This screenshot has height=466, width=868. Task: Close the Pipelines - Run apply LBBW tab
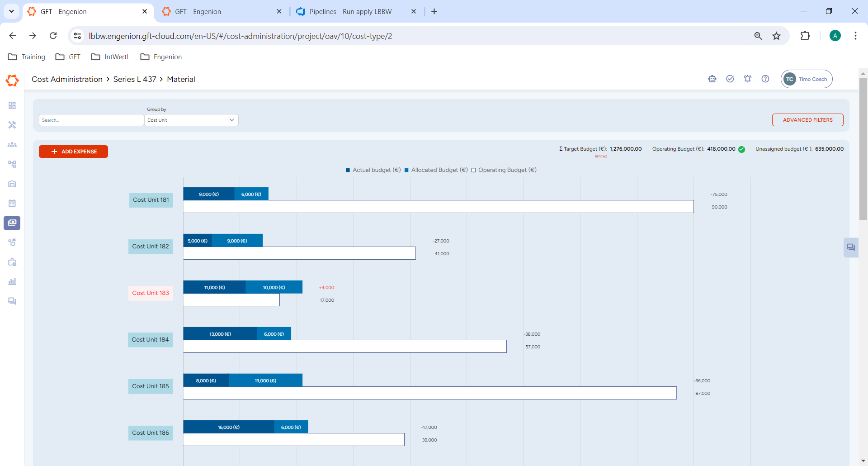(414, 11)
